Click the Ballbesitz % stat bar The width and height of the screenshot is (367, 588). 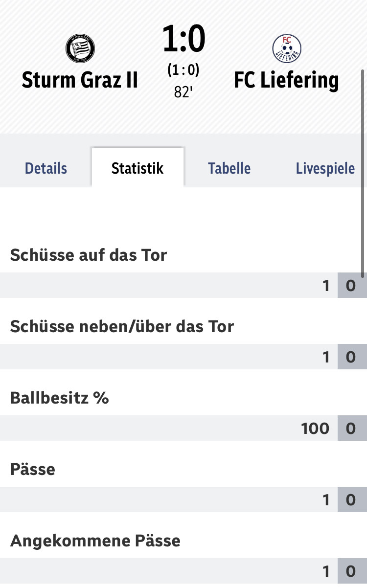[183, 428]
